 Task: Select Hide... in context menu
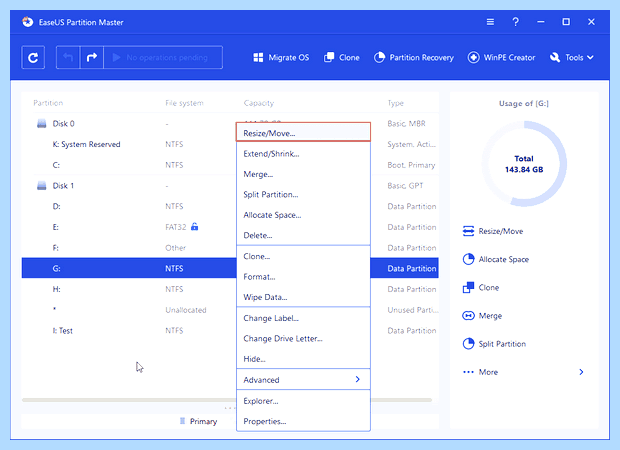303,359
